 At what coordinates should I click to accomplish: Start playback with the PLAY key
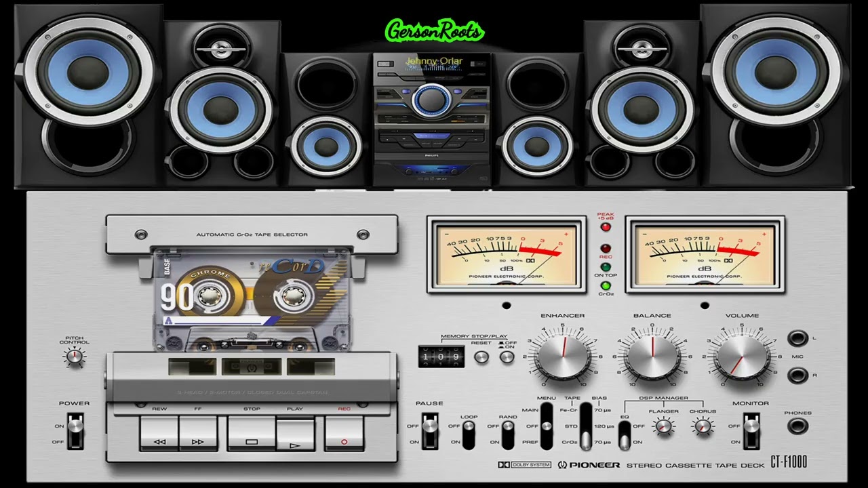tap(295, 433)
